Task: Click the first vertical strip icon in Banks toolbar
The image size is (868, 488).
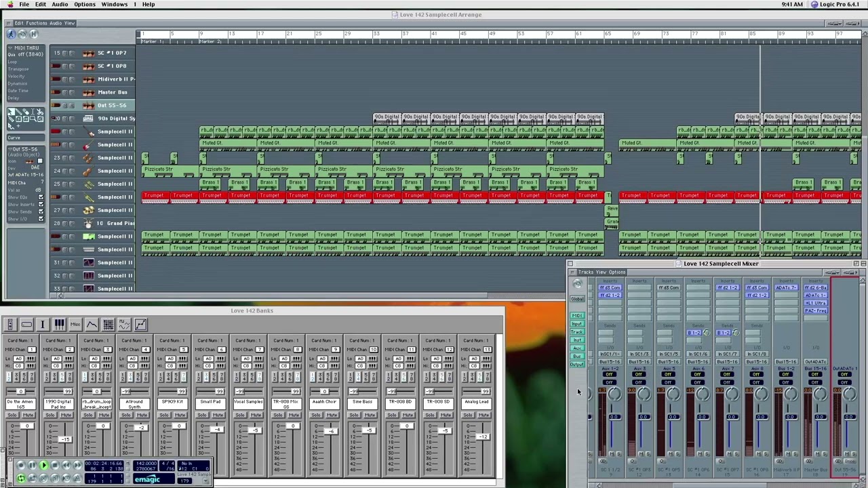Action: [10, 324]
